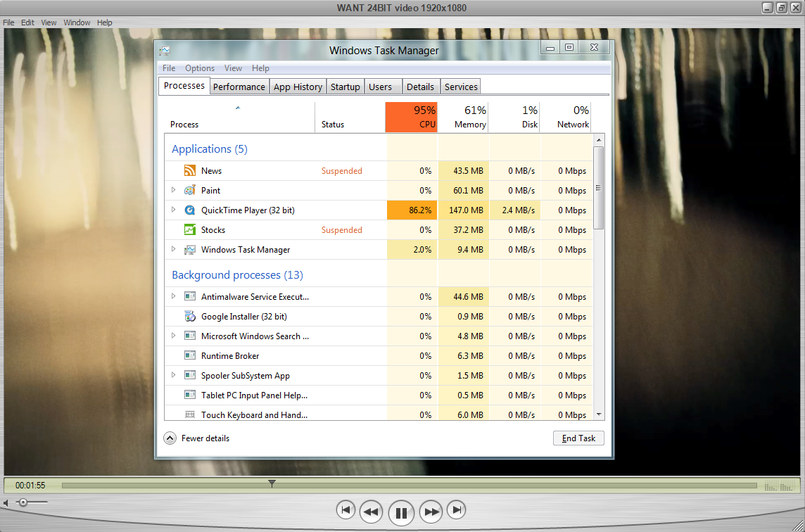Select the Processes tab
This screenshot has height=532, width=805.
pos(184,86)
